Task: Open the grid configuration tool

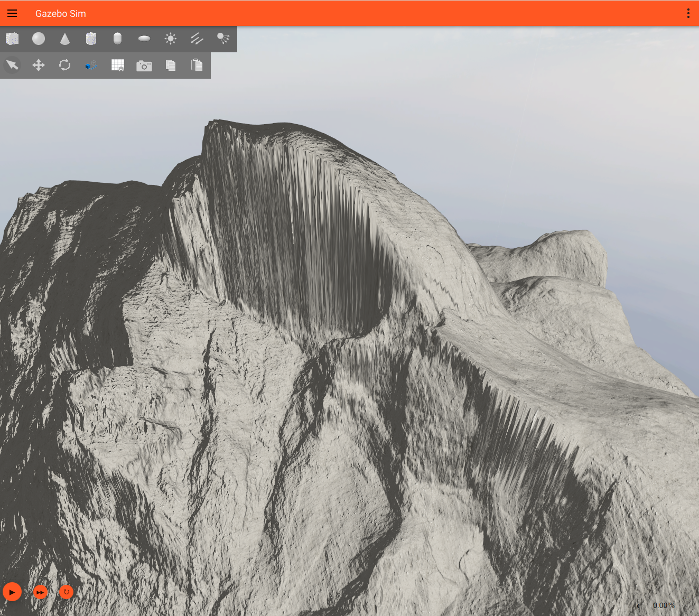Action: 117,65
